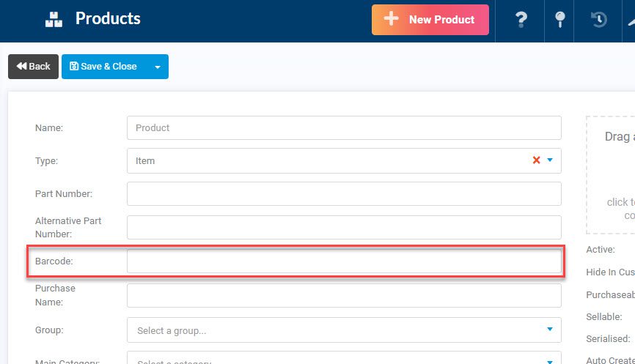Focus the Part Number field

(x=344, y=194)
